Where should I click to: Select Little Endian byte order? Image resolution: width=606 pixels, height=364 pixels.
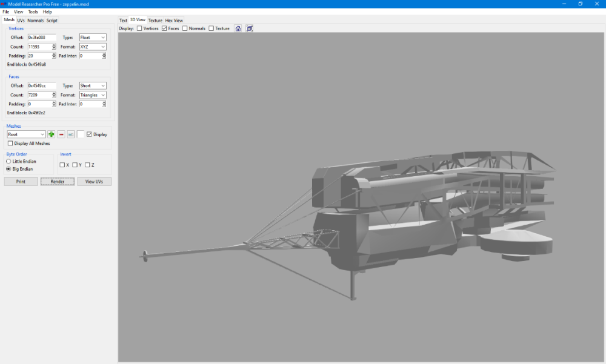coord(8,161)
